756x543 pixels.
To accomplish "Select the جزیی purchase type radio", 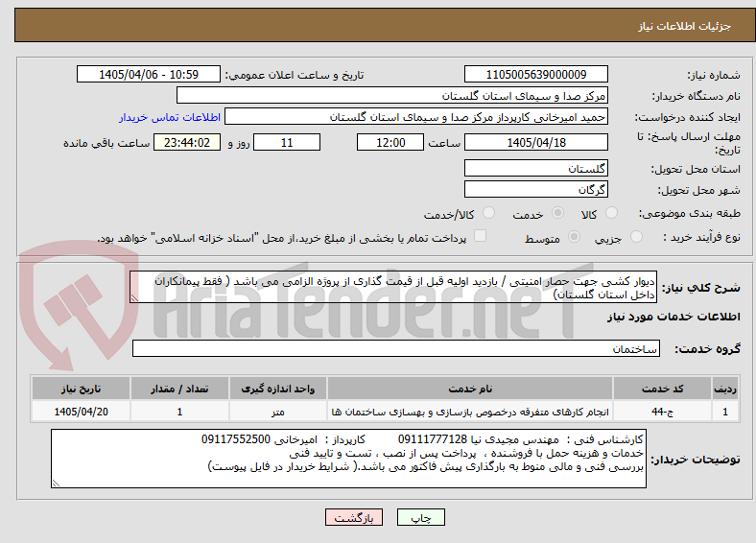I will click(636, 237).
